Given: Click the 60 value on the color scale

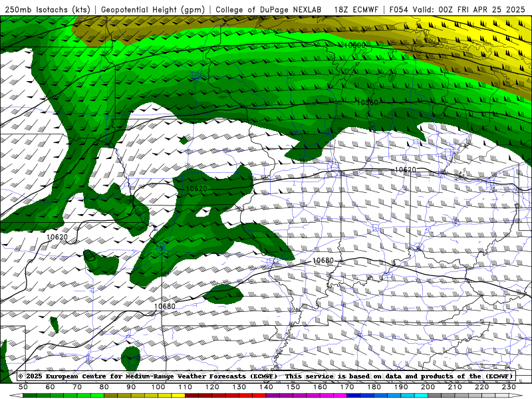Looking at the screenshot, I should 51,387.
